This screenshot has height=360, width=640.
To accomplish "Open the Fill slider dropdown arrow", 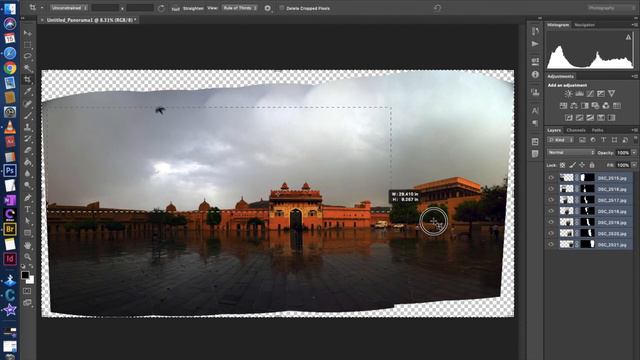I will (634, 165).
